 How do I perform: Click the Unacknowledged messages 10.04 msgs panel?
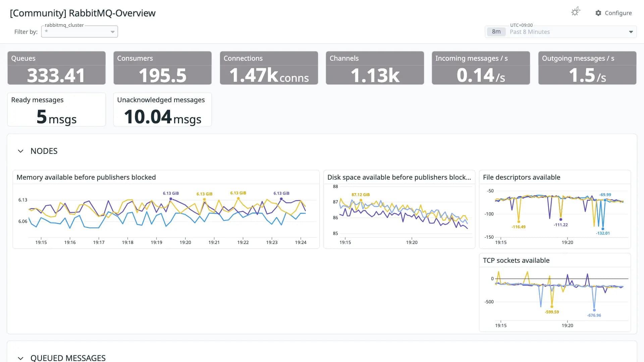[162, 110]
